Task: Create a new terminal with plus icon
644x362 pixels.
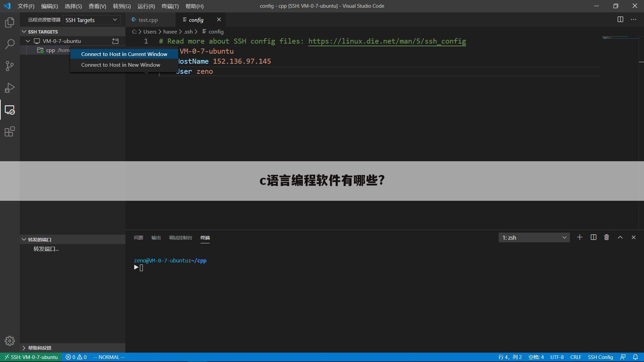Action: 580,237
